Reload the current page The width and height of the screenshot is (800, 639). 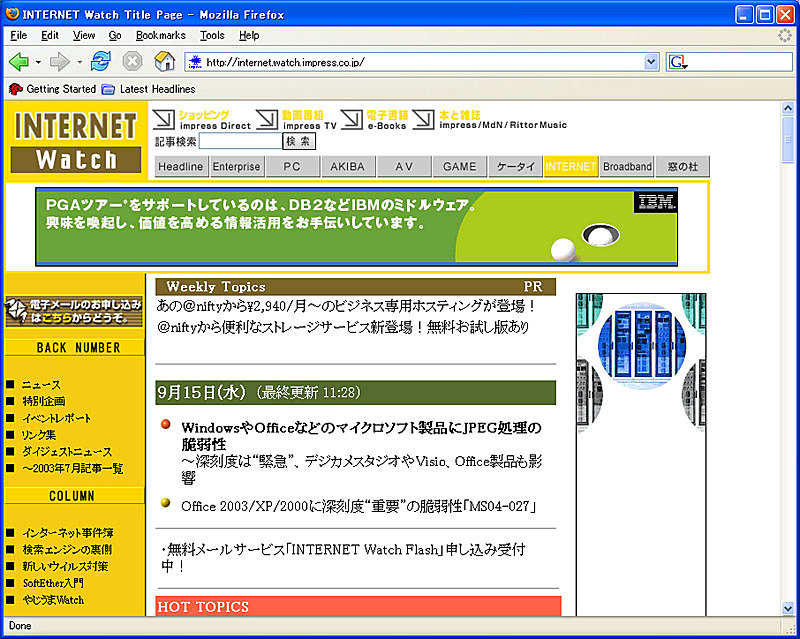click(x=101, y=61)
